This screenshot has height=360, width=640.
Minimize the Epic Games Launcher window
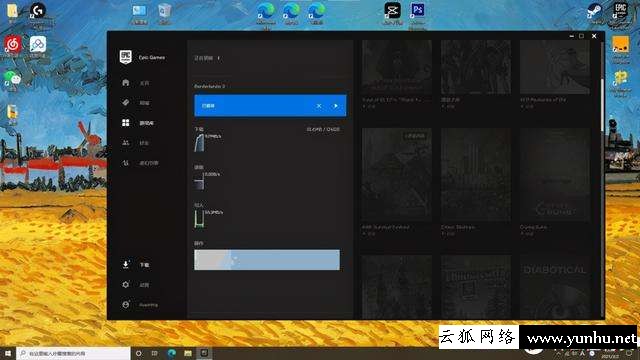571,36
